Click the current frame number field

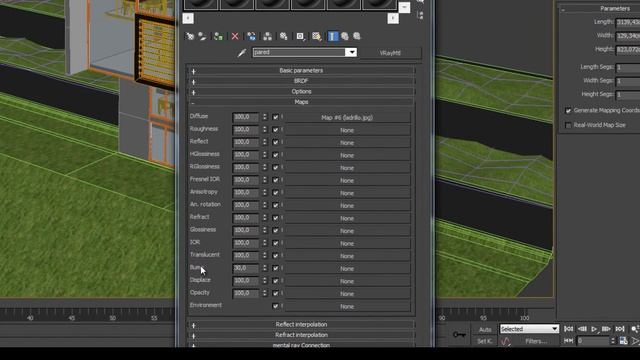[593, 340]
